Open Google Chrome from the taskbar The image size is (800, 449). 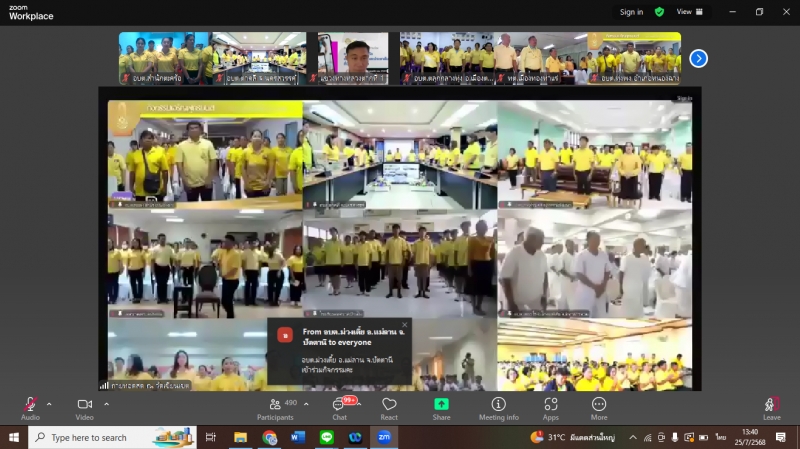[x=269, y=437]
